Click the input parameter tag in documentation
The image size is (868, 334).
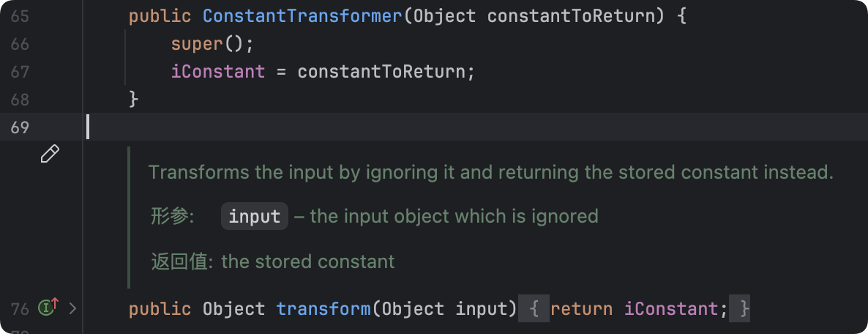[x=255, y=217]
